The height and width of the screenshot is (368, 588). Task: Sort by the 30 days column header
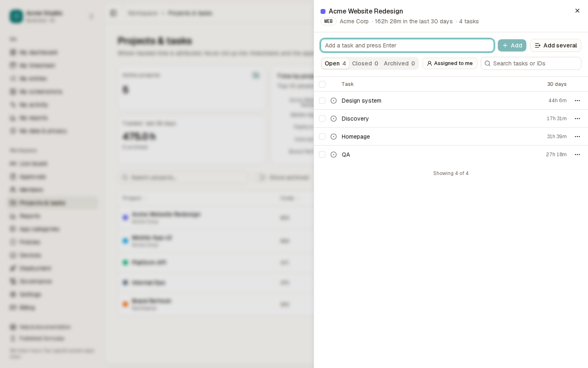click(557, 84)
